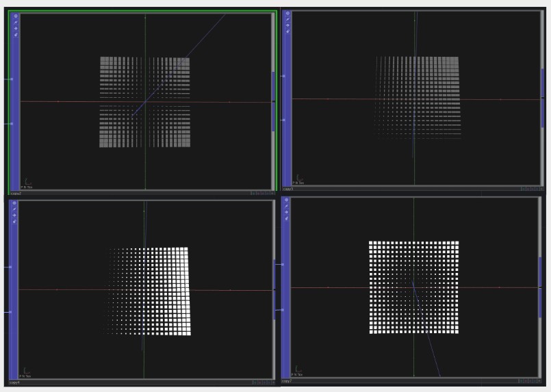Click the upper input connector of copy2
551x392 pixels.
tap(11, 79)
